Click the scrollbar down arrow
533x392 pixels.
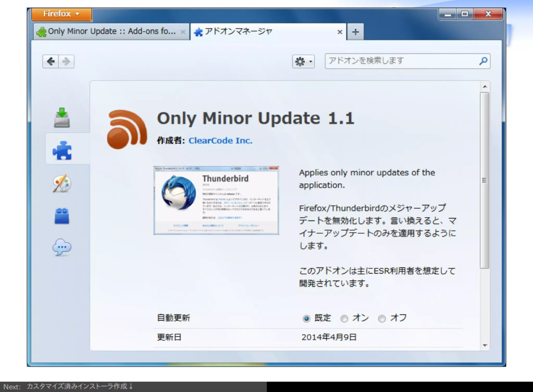tap(485, 345)
